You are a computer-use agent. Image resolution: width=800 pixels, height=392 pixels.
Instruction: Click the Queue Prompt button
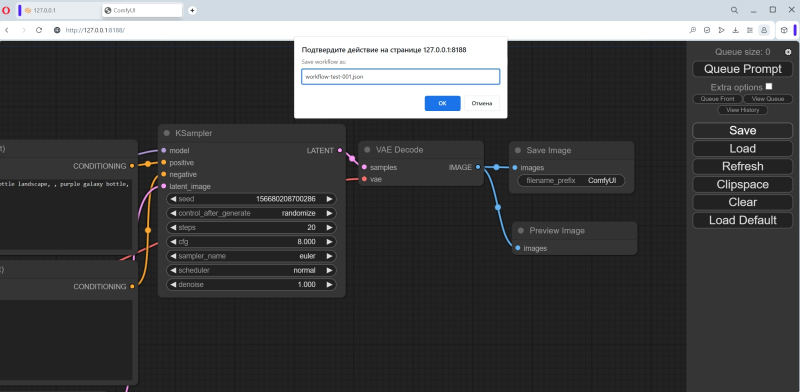point(742,69)
